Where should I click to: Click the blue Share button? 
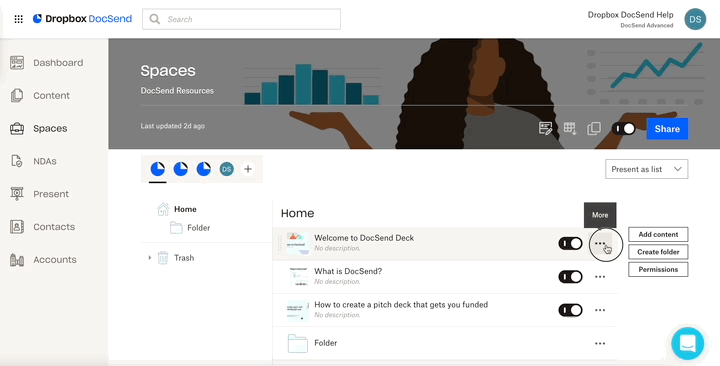tap(667, 129)
